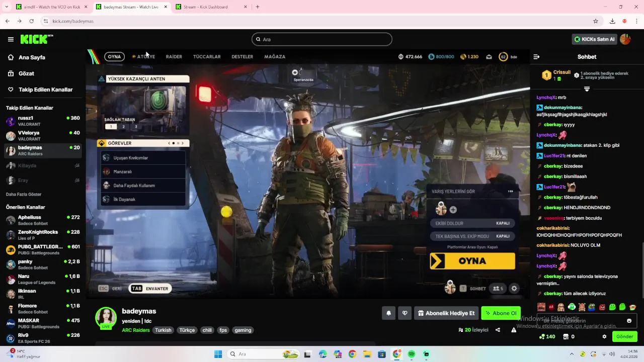Open the ZeroKnightRocks channel

click(x=43, y=235)
